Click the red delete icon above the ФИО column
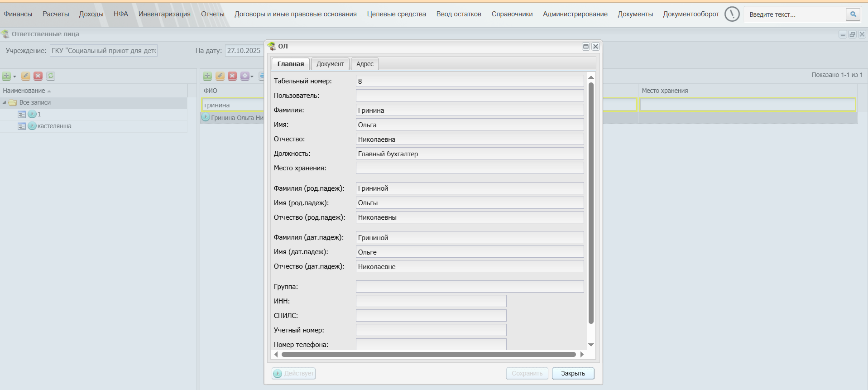This screenshot has height=390, width=868. (x=232, y=76)
